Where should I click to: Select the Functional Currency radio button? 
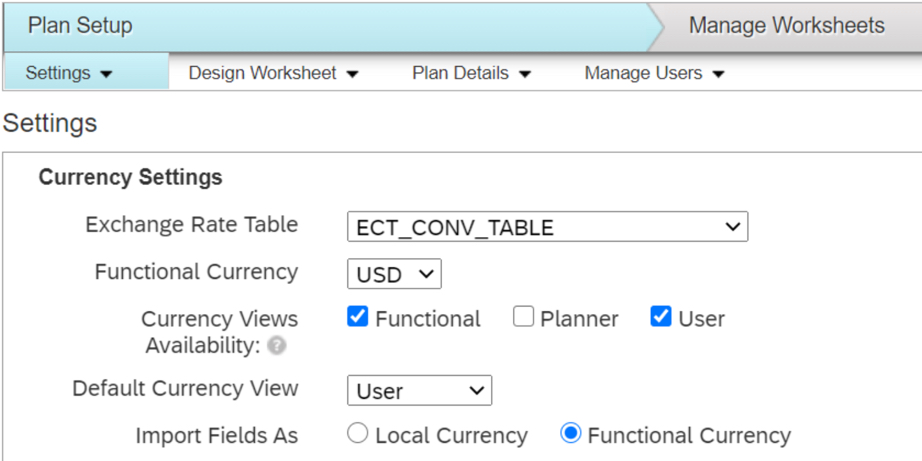click(571, 434)
